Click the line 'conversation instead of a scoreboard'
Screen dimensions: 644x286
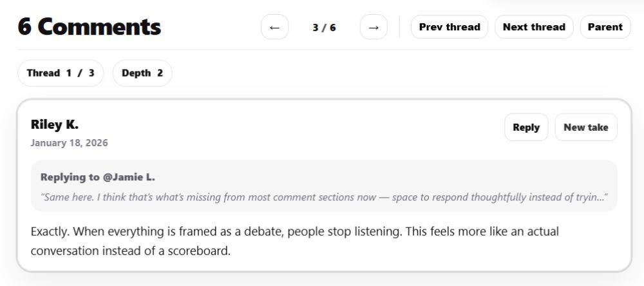point(130,251)
